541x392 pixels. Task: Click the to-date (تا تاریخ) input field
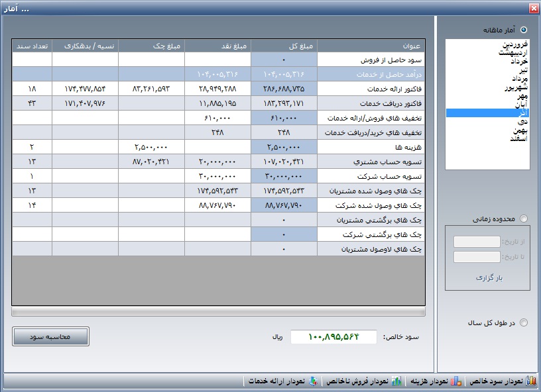pos(477,257)
